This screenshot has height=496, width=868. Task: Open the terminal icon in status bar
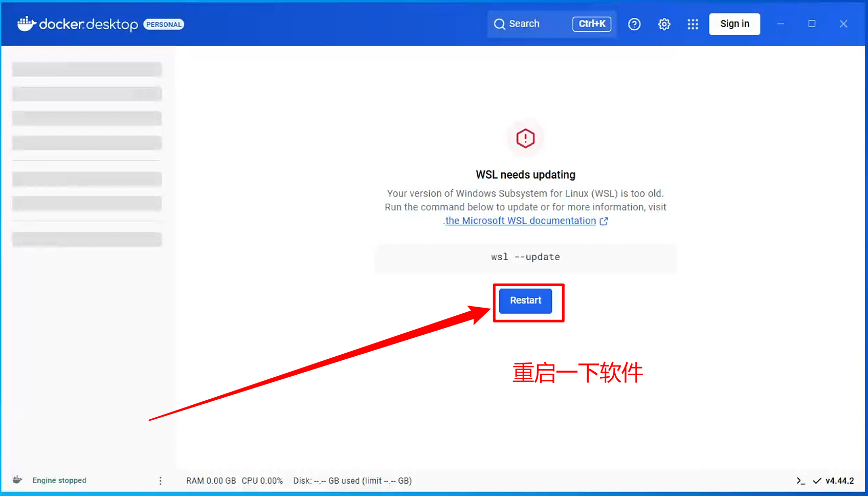click(x=800, y=481)
